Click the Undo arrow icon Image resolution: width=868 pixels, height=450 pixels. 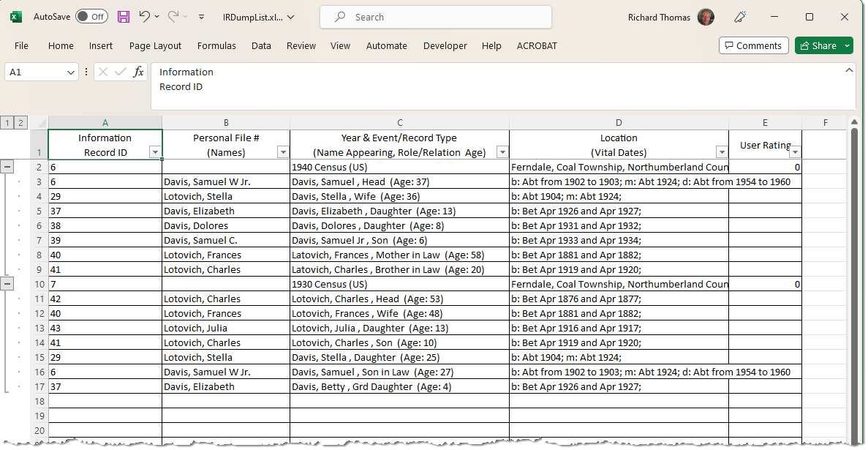pos(144,17)
